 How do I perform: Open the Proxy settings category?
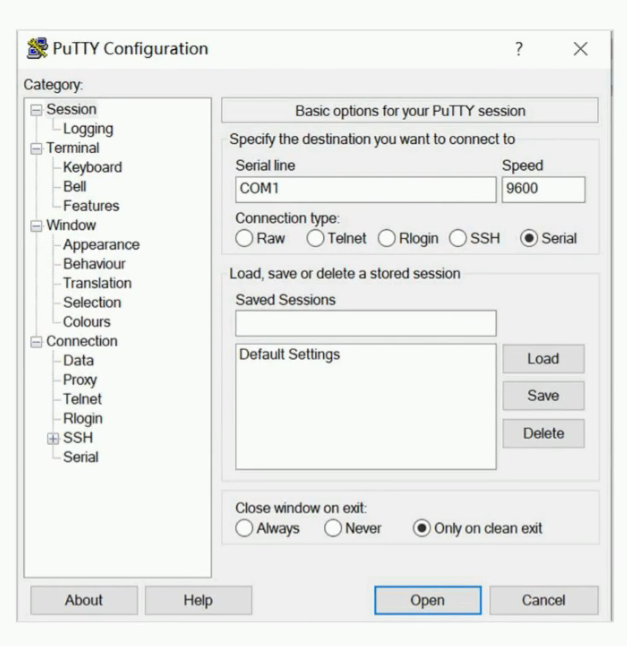point(80,380)
